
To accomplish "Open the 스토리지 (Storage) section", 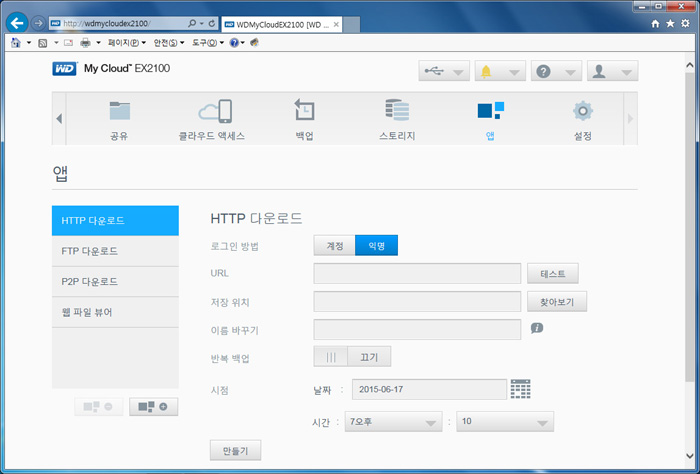I will click(397, 120).
